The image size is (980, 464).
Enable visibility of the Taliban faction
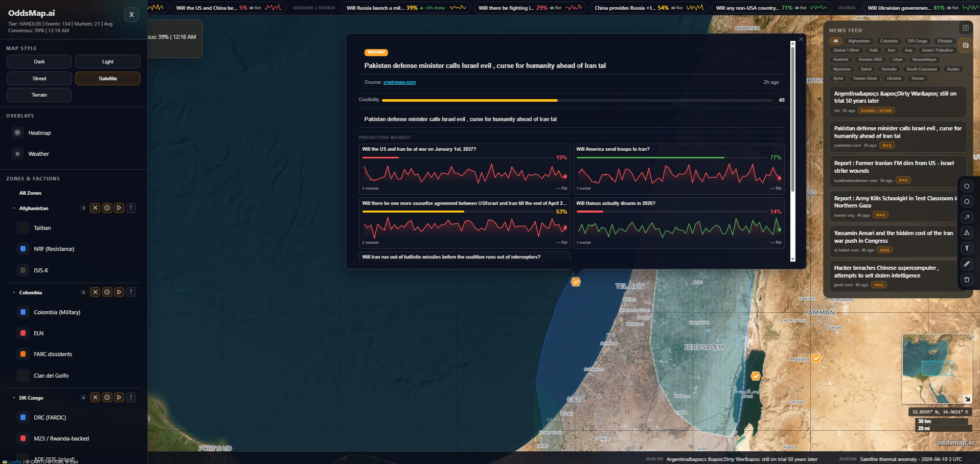(x=23, y=228)
